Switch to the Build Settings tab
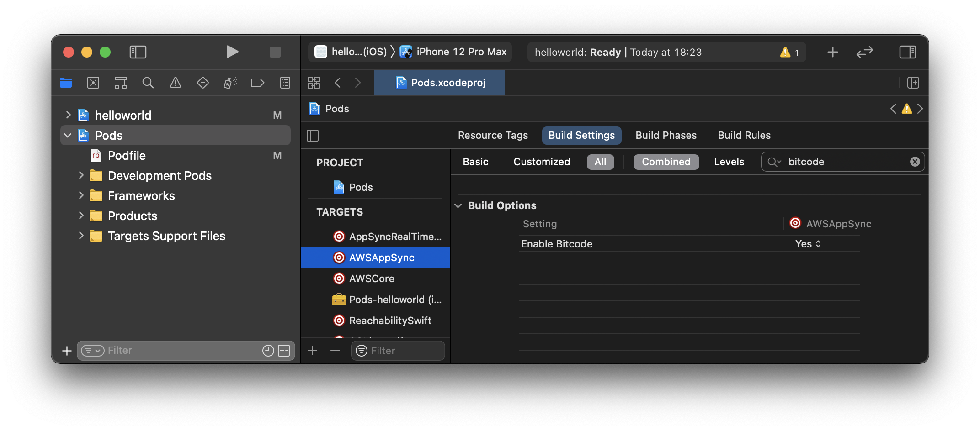Screen dimensions: 980x431 [581, 135]
